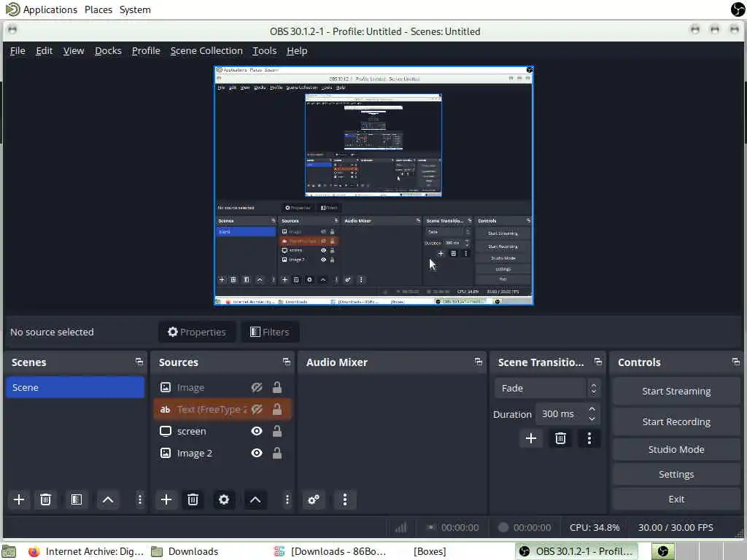
Task: Open source properties gear icon in Sources dock
Action: tap(224, 499)
